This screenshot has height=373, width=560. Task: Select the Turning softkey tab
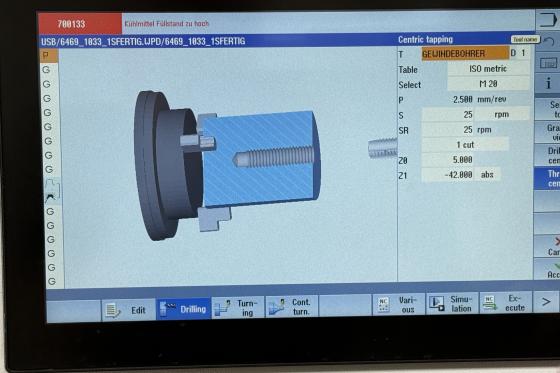(x=238, y=307)
